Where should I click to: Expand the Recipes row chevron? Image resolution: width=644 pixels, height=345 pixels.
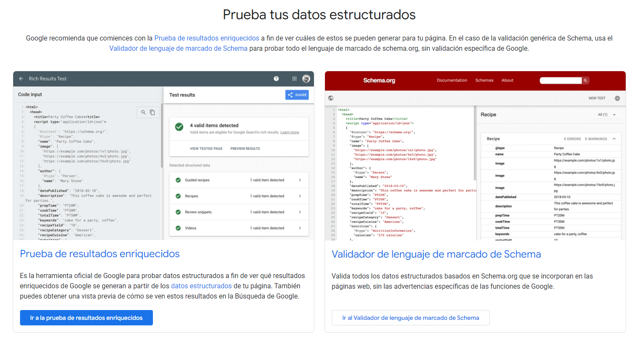[300, 196]
